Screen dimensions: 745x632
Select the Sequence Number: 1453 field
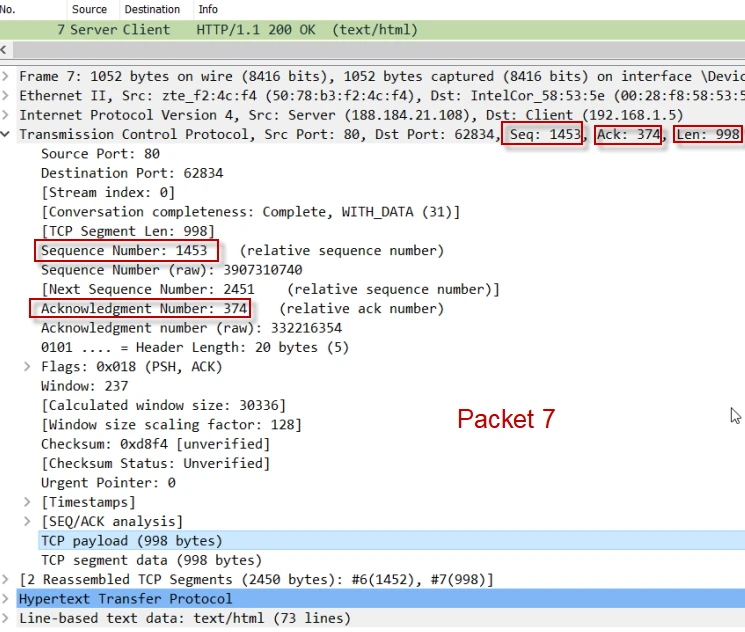(x=126, y=251)
